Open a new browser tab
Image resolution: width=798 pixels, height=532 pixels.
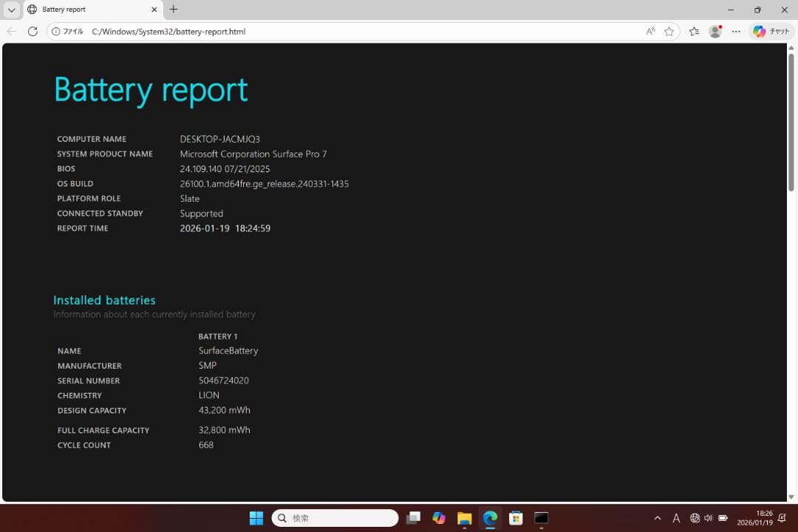(x=173, y=10)
